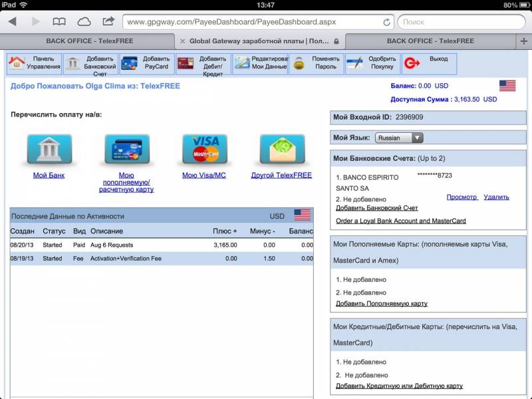The image size is (532, 399).
Task: Click the red Exit arrow icon
Action: point(412,63)
